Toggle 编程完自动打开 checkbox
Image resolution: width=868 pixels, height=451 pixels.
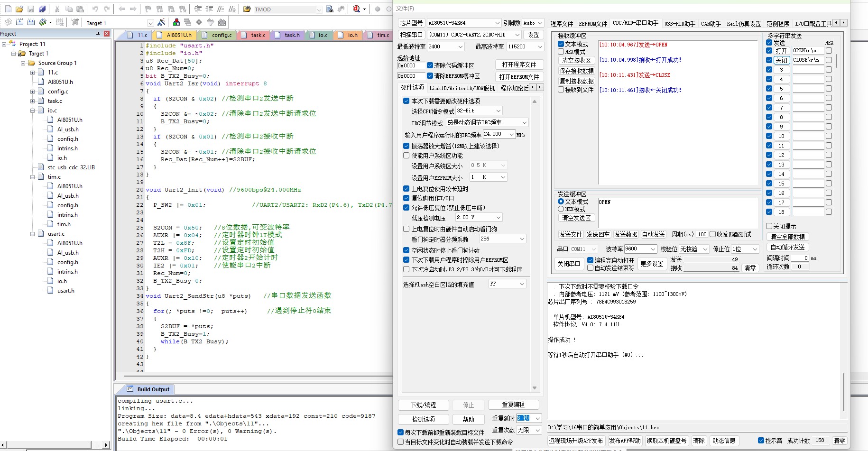[591, 260]
